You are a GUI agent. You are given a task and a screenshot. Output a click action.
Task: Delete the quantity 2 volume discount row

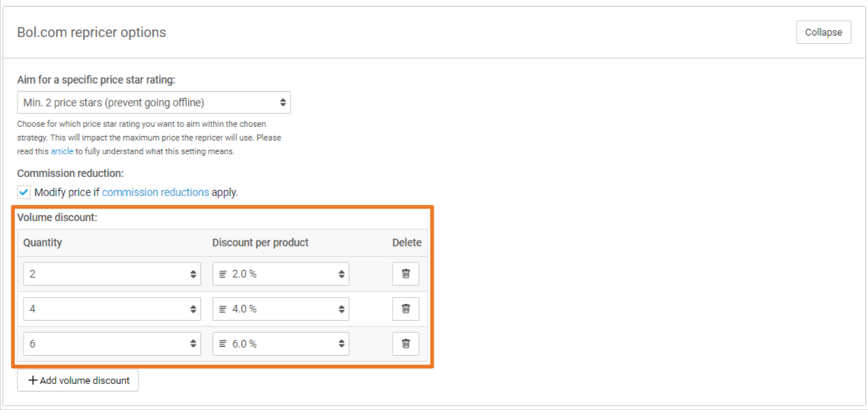tap(405, 274)
